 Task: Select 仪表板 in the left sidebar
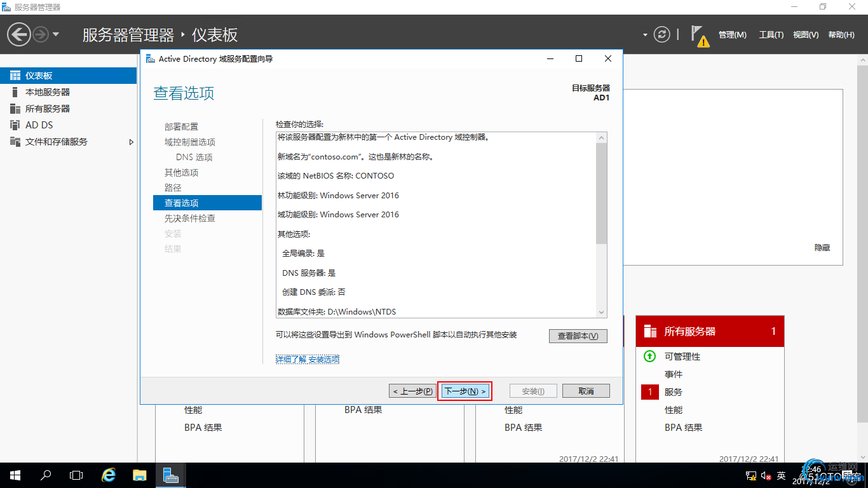coord(68,76)
